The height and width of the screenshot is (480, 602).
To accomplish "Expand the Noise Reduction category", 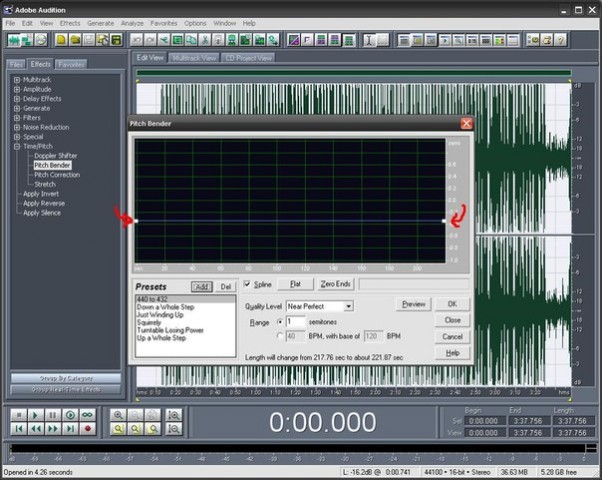I will 17,127.
